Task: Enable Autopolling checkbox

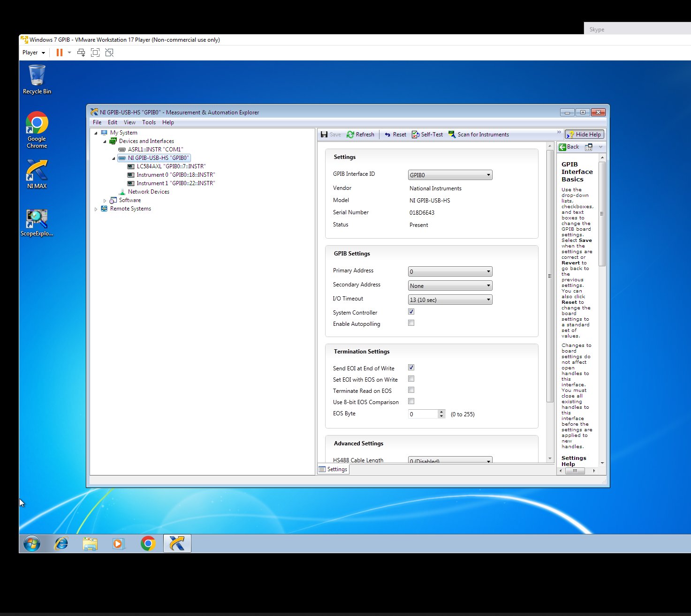Action: 411,323
